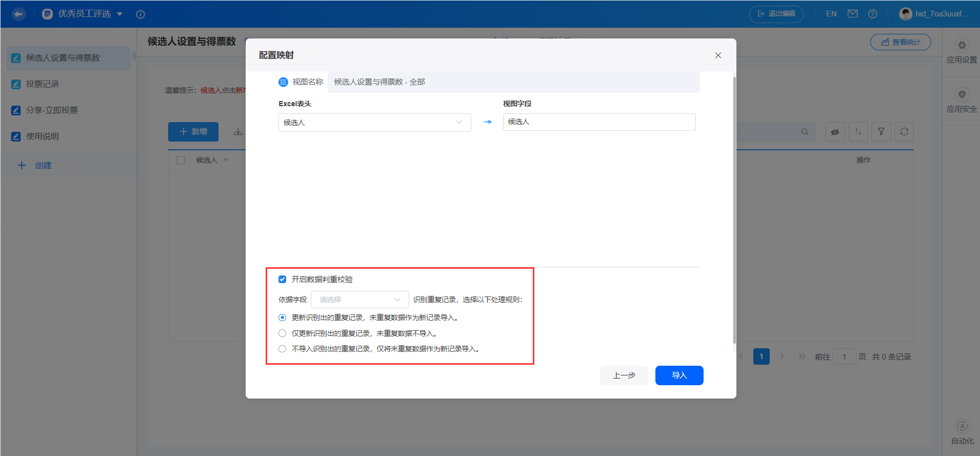Jump to the last page with the double chevron
The width and height of the screenshot is (980, 456).
[802, 356]
